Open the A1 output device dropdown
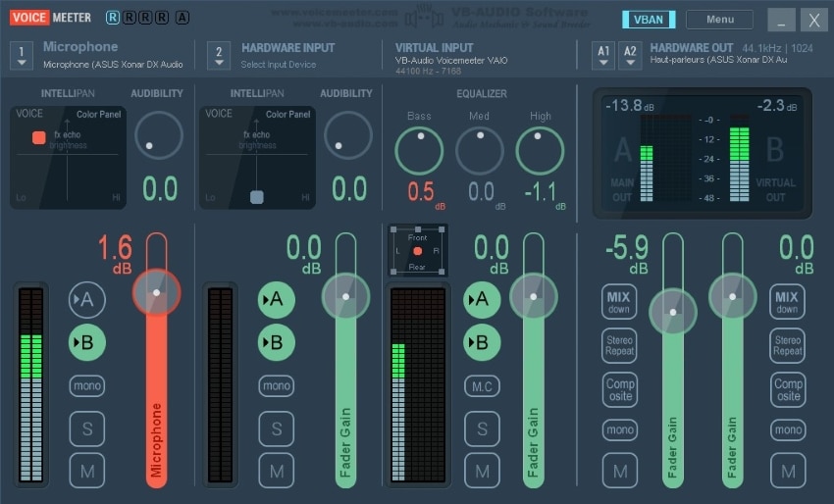 [603, 55]
